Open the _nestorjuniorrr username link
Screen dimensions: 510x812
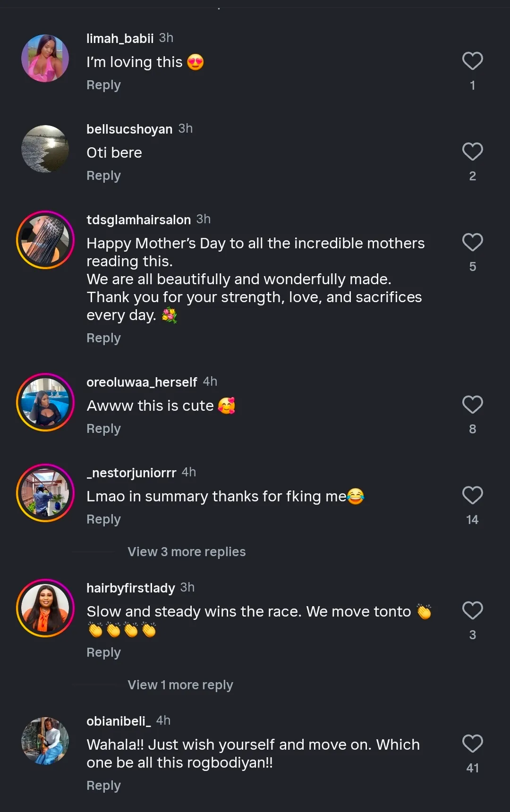[131, 473]
